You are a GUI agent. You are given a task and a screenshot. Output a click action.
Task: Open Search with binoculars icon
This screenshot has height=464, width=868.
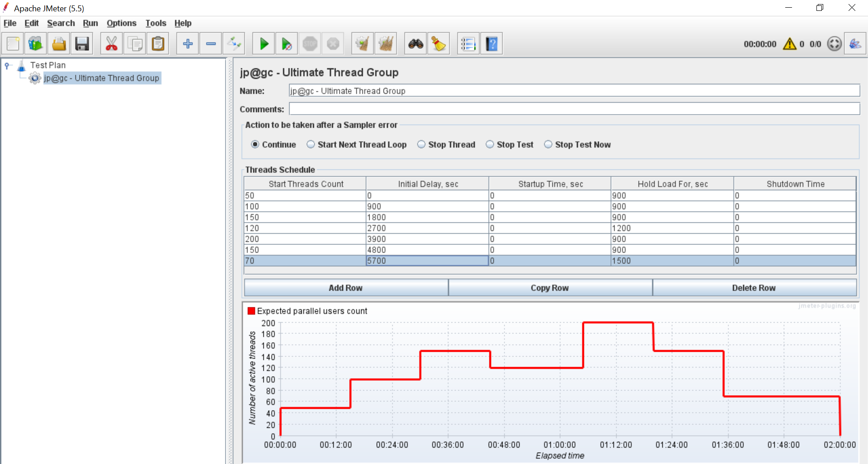point(416,44)
